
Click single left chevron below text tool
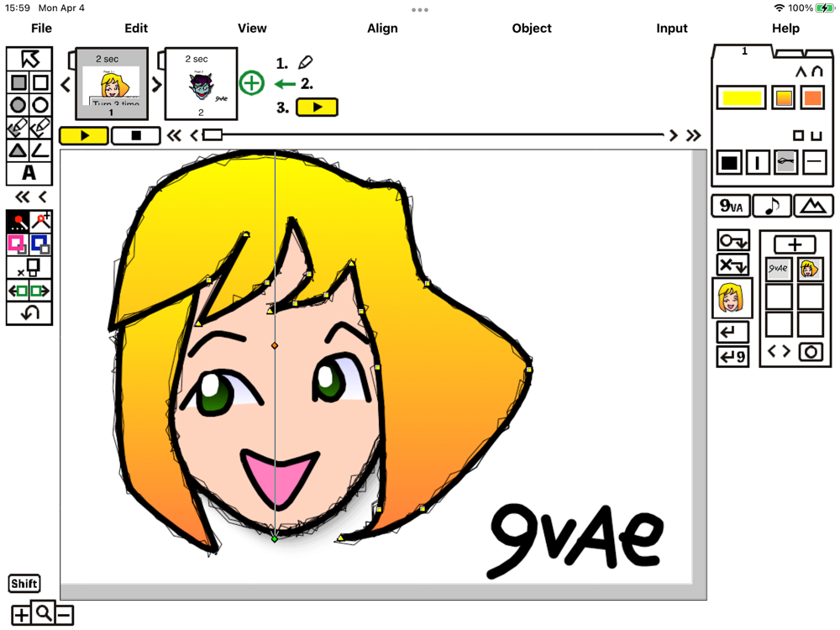(42, 197)
